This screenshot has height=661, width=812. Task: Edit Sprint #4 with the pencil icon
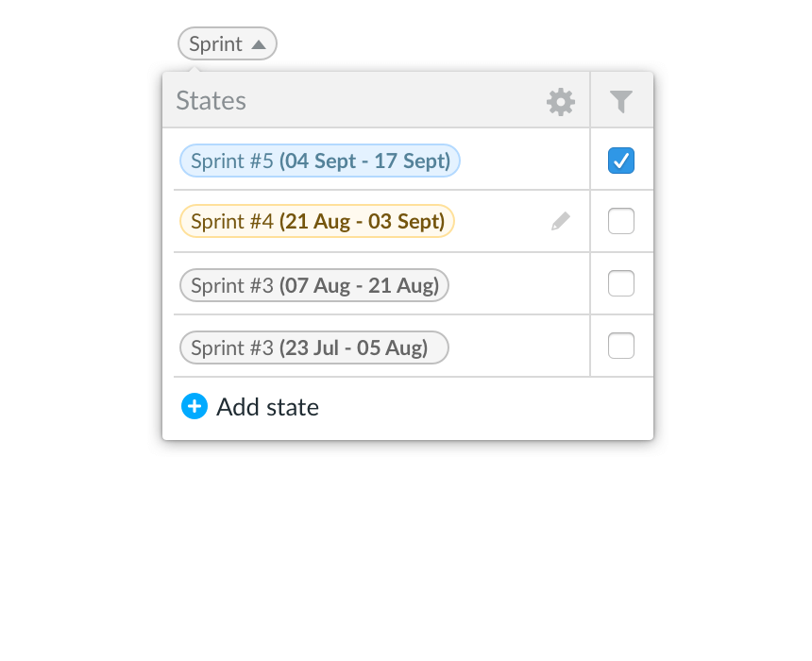tap(560, 221)
